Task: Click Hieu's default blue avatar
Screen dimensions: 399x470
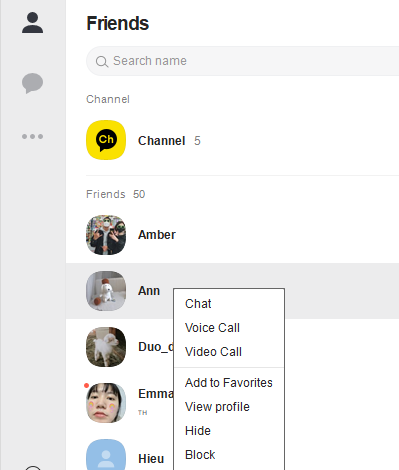Action: coord(106,455)
